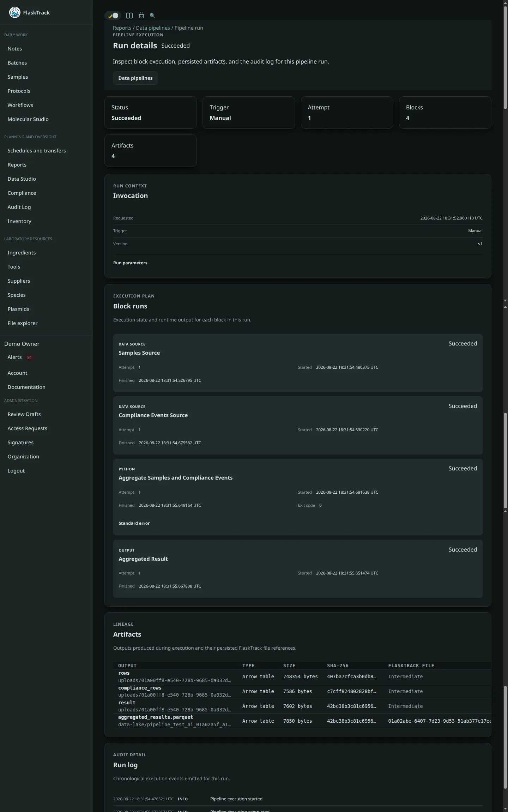Image resolution: width=508 pixels, height=812 pixels.
Task: Click 'Pipeline execution started' log message
Action: point(236,799)
